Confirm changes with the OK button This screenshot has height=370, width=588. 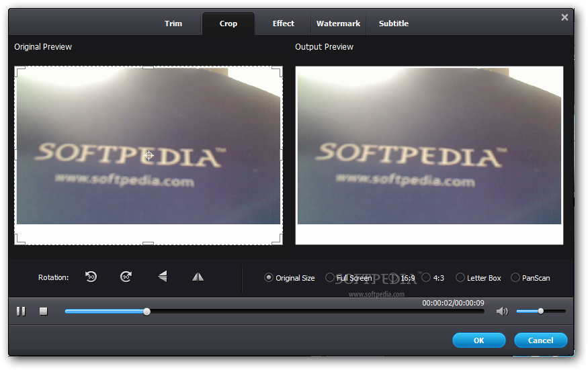479,340
